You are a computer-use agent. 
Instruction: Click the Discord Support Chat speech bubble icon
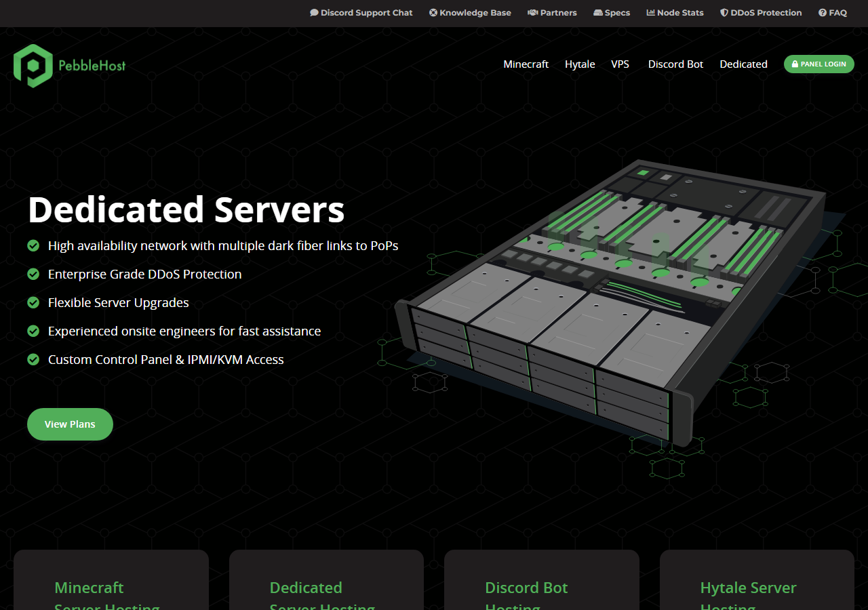(314, 13)
